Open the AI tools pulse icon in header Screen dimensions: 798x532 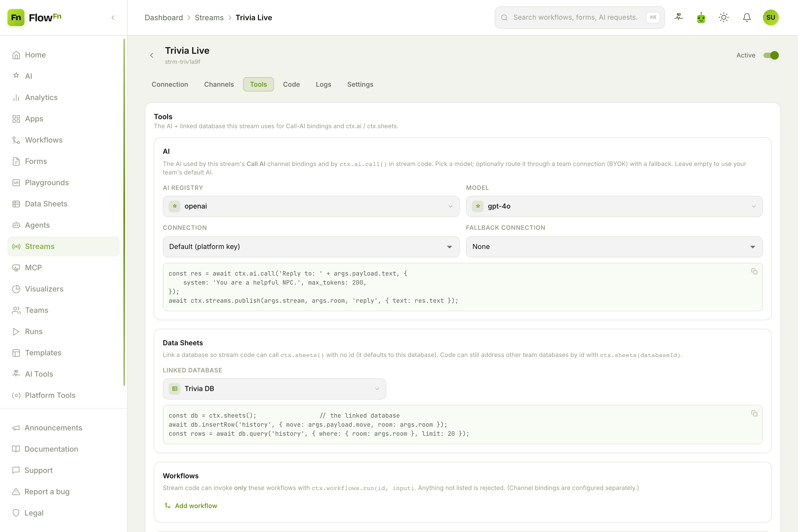pos(679,17)
